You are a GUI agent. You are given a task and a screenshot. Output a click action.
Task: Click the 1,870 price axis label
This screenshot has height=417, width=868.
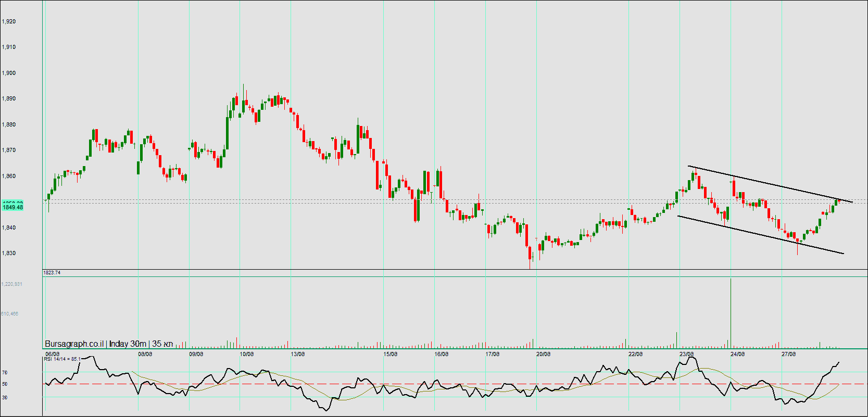coord(9,150)
